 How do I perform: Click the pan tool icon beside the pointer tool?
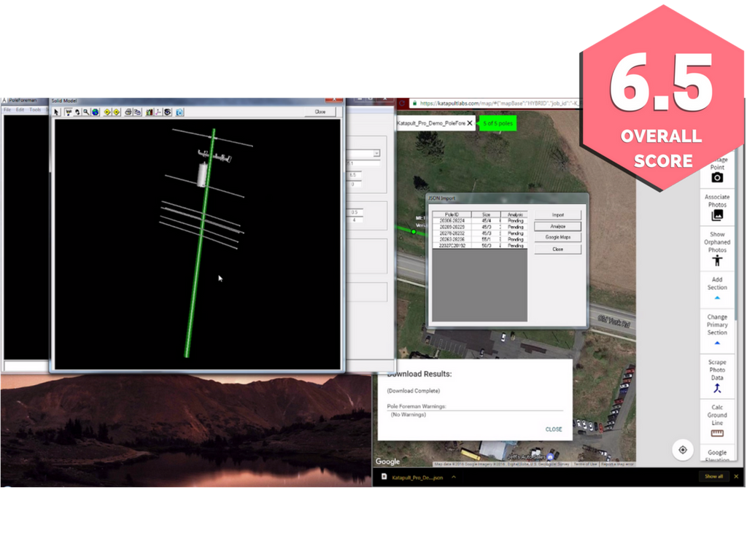pyautogui.click(x=68, y=112)
